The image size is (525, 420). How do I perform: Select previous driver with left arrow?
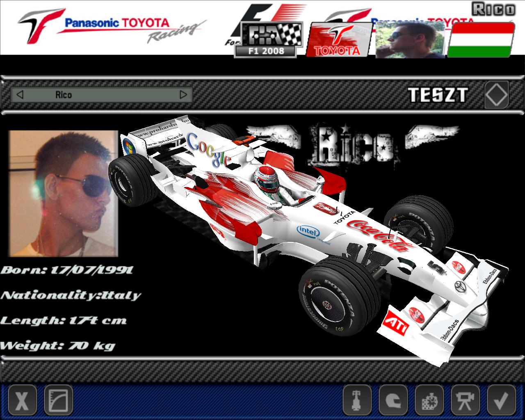(x=19, y=95)
